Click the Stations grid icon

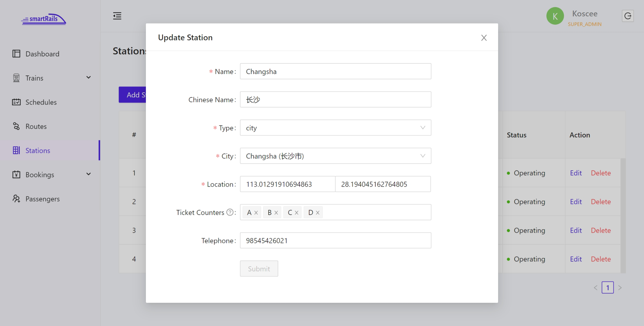[x=17, y=150]
